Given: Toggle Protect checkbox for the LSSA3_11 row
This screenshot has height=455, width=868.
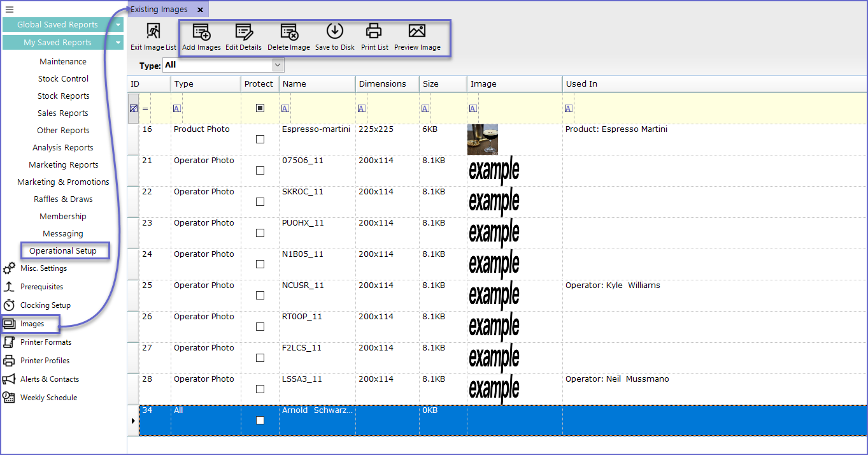Looking at the screenshot, I should coord(260,389).
